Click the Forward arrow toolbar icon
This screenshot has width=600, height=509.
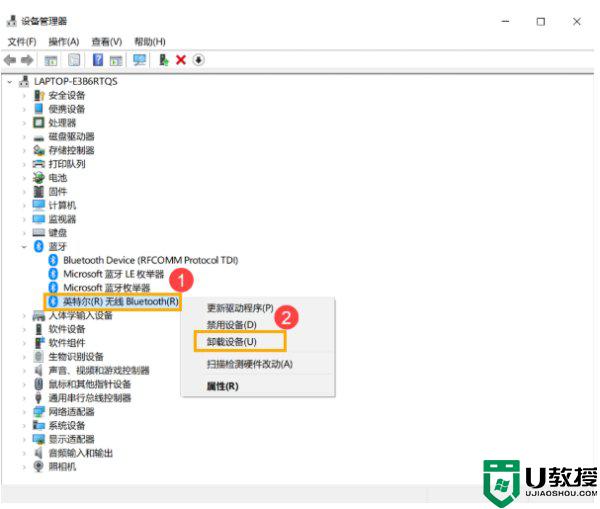coord(27,60)
